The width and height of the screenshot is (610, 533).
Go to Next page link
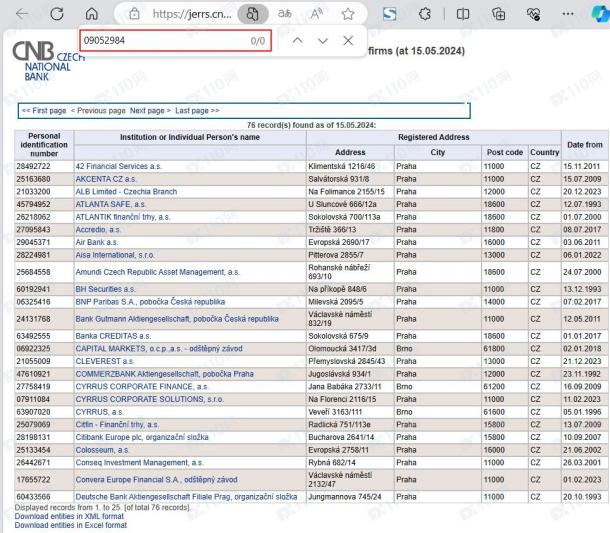151,110
